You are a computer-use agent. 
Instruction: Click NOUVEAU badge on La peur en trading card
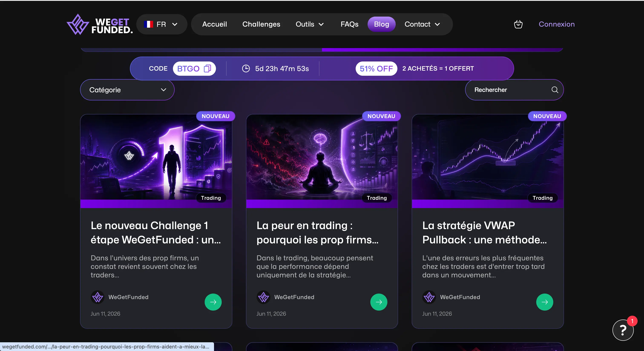coord(381,116)
